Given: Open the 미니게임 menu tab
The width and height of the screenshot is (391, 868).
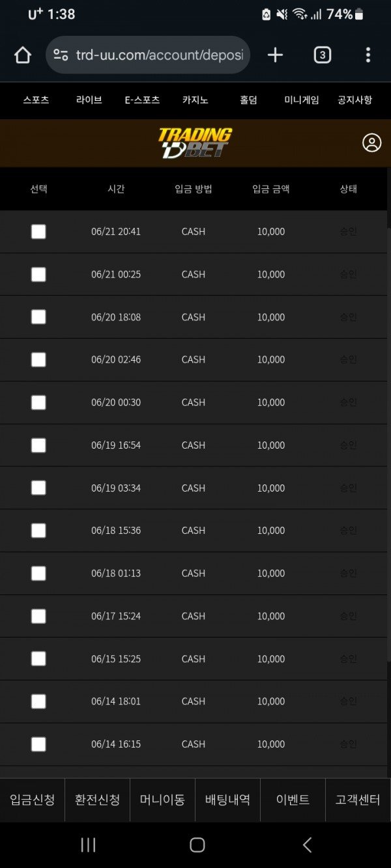Looking at the screenshot, I should (x=302, y=100).
